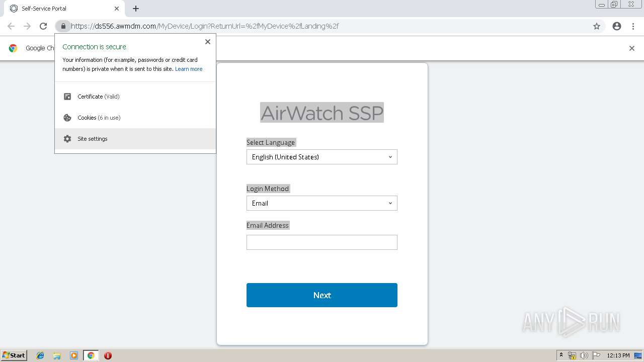The image size is (644, 362).
Task: Show hidden tray icons arrow
Action: [x=561, y=355]
